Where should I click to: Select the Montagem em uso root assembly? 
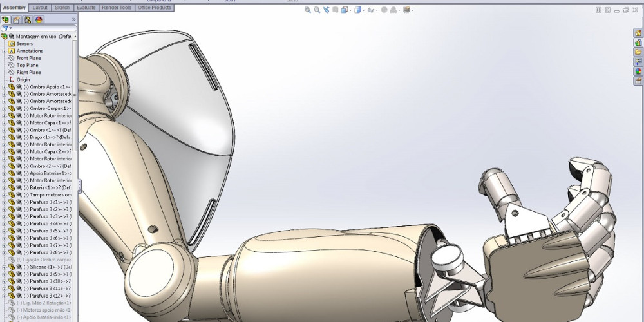click(44, 36)
